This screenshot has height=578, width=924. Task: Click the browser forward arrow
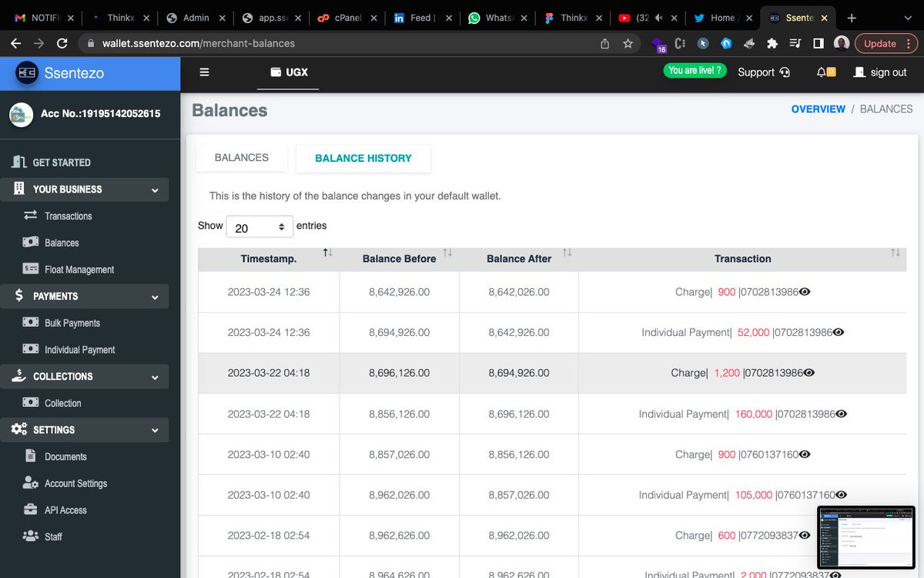point(38,44)
